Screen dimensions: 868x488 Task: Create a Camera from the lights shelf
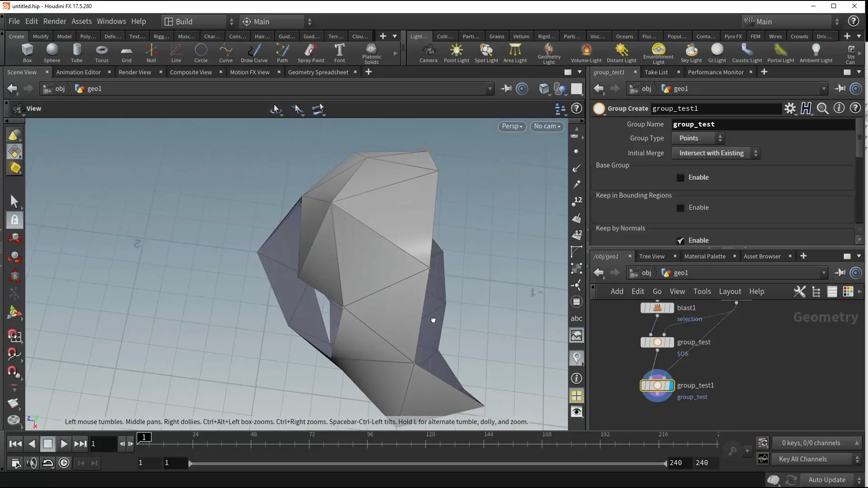click(428, 53)
